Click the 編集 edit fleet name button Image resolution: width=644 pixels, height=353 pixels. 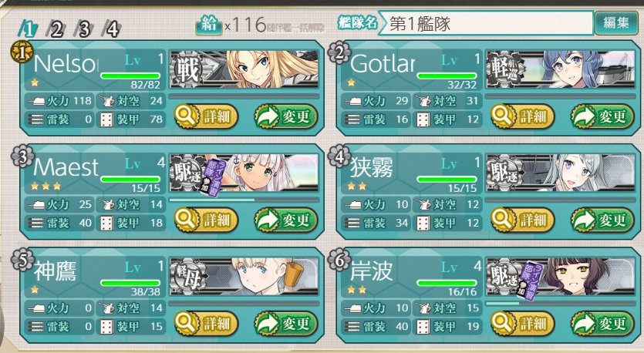pyautogui.click(x=616, y=23)
